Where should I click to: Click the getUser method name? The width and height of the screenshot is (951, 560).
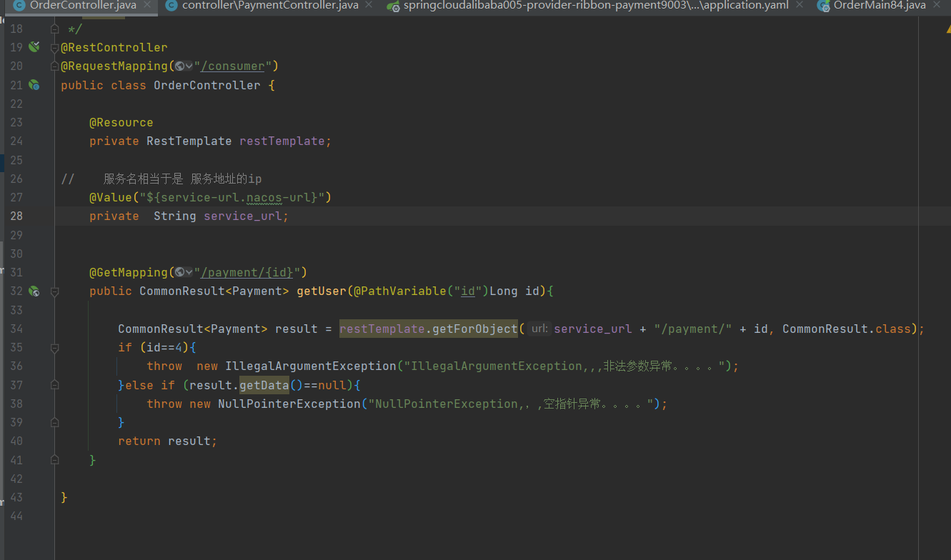tap(322, 291)
